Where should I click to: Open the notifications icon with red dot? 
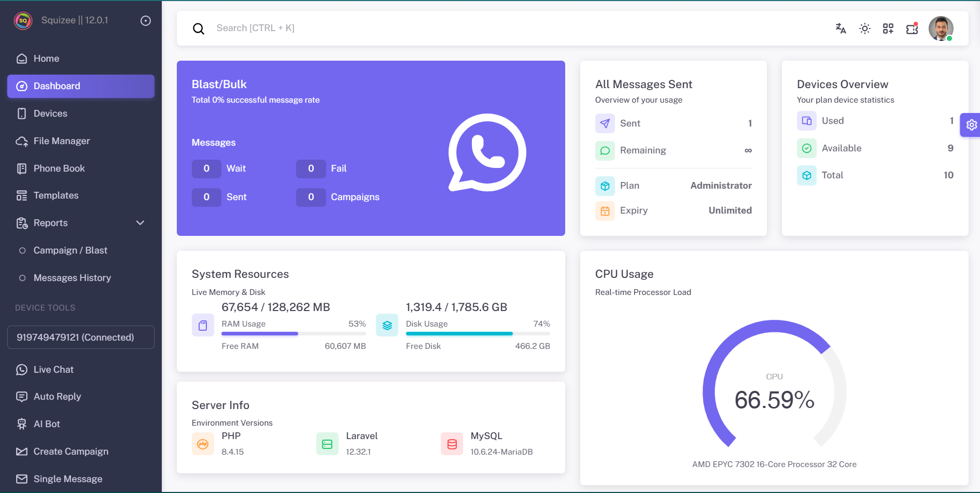pos(912,29)
